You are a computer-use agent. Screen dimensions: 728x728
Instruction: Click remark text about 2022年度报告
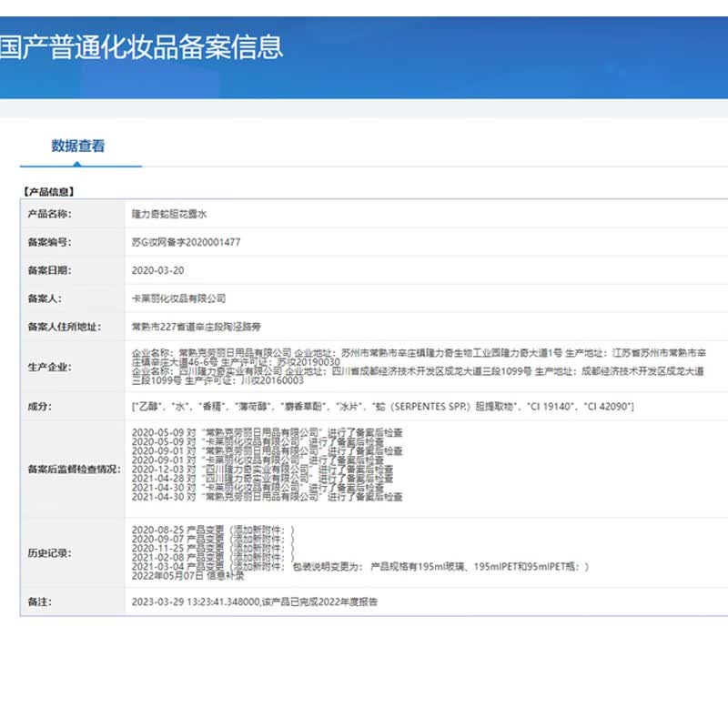point(255,602)
